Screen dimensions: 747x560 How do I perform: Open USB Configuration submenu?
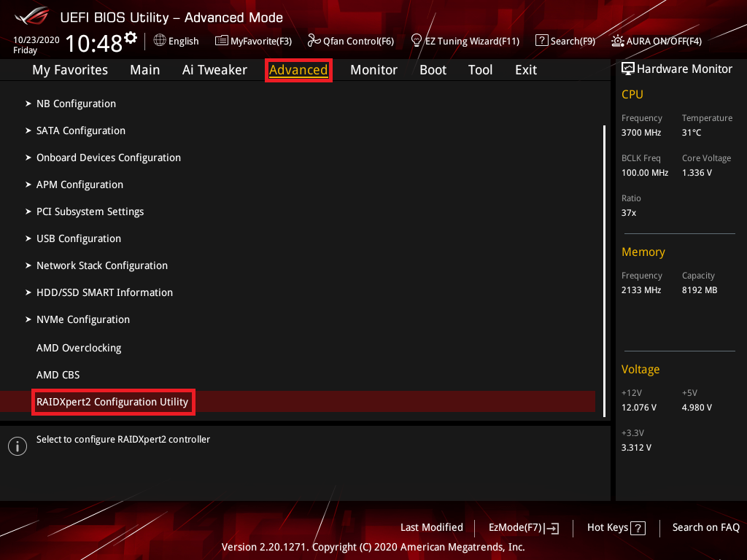click(78, 238)
